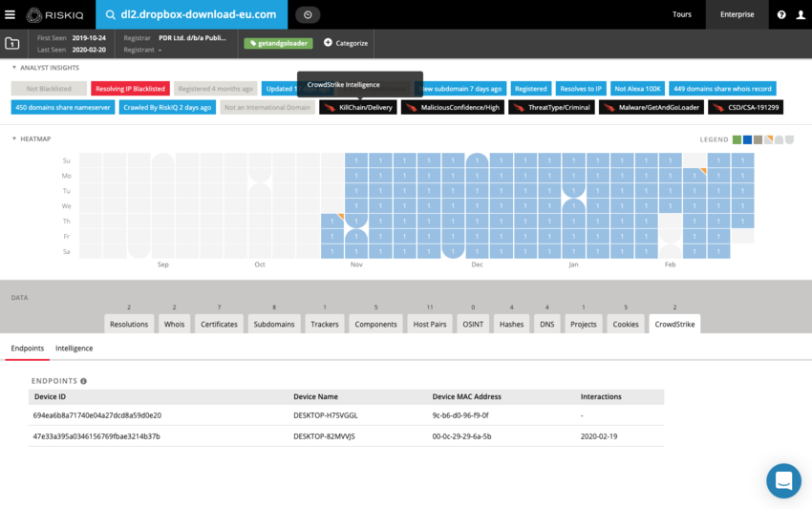Click the search magnifier icon
This screenshot has width=812, height=509.
click(110, 15)
